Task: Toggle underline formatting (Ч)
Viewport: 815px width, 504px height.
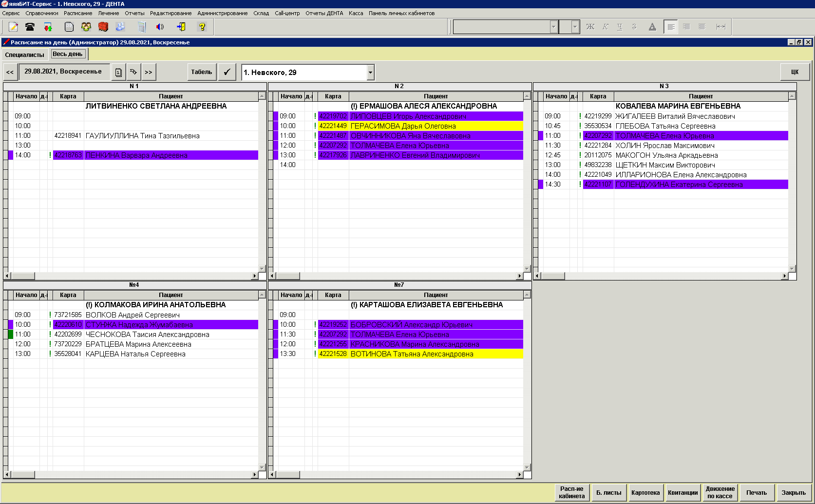Action: 620,27
